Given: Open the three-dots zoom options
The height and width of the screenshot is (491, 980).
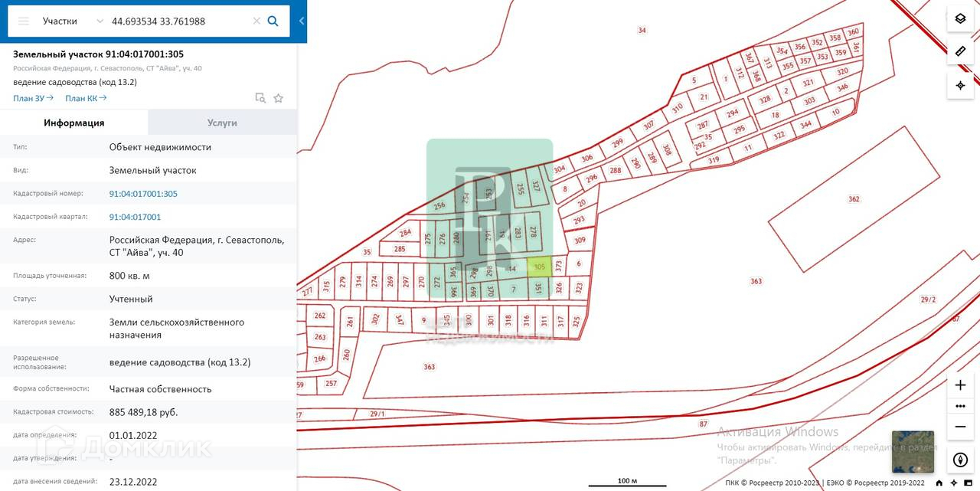Looking at the screenshot, I should 961,406.
